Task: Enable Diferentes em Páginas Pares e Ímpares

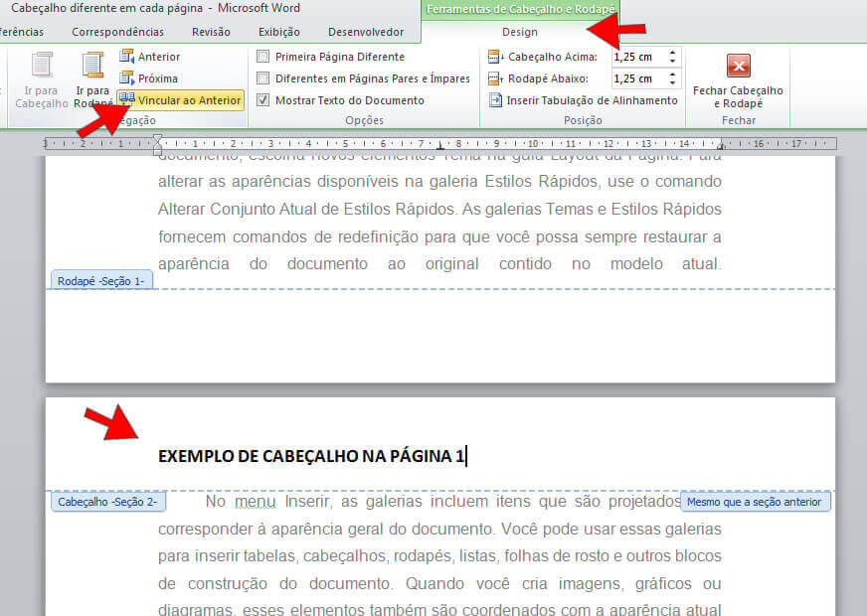Action: click(263, 78)
